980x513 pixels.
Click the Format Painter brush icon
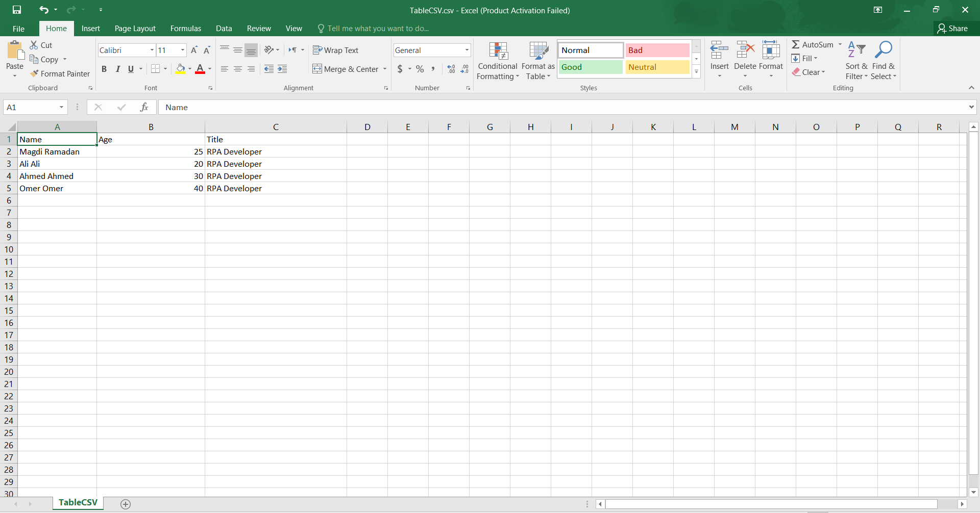point(34,74)
